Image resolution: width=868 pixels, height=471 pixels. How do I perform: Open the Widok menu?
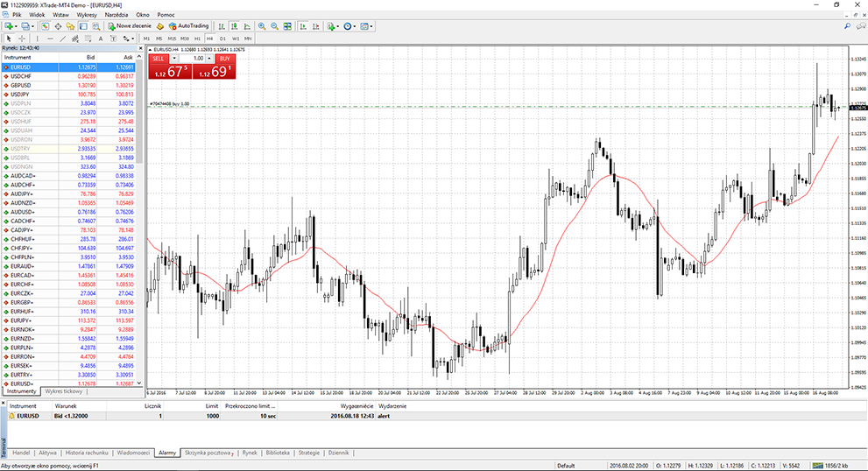(x=37, y=15)
